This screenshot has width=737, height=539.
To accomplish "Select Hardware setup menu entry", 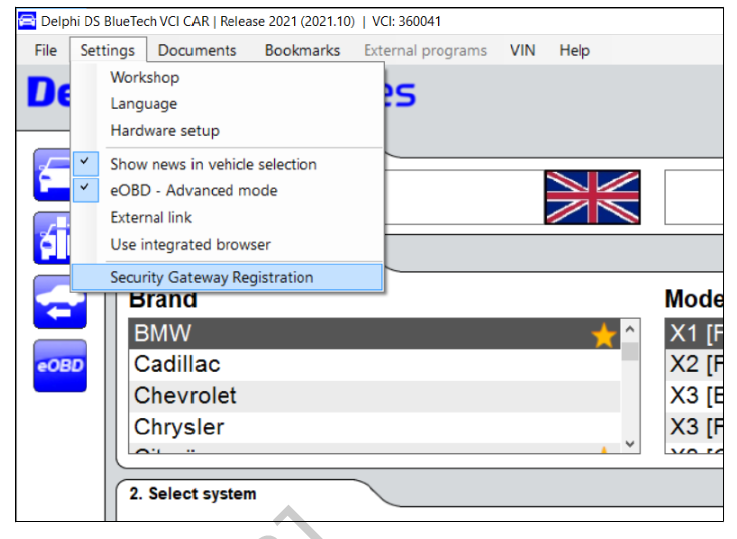I will tap(228, 130).
